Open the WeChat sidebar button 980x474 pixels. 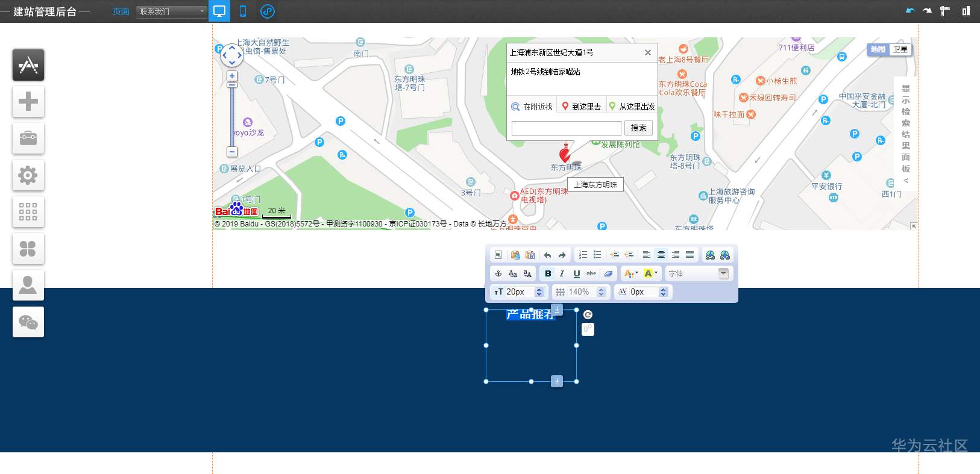coord(28,322)
